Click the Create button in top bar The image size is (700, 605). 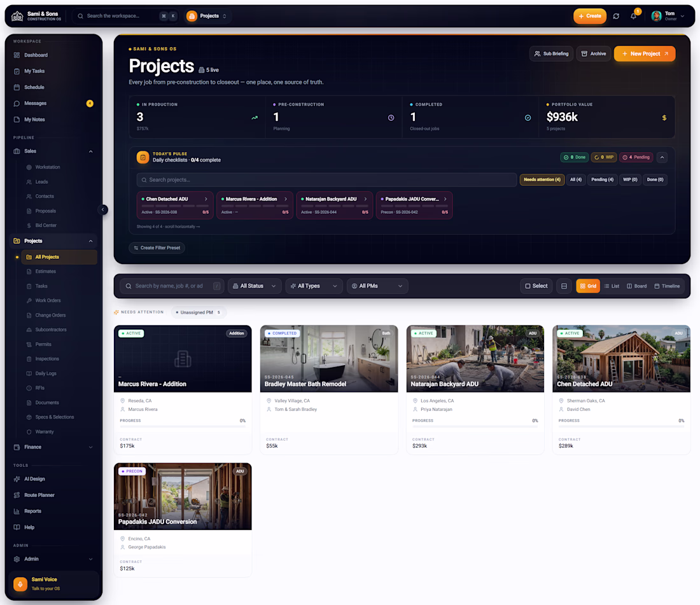click(590, 16)
